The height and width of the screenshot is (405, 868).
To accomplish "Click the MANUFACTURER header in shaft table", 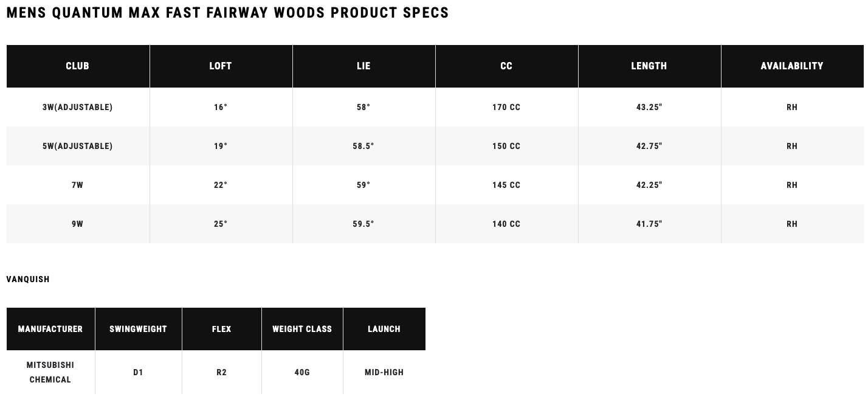I will [x=50, y=329].
